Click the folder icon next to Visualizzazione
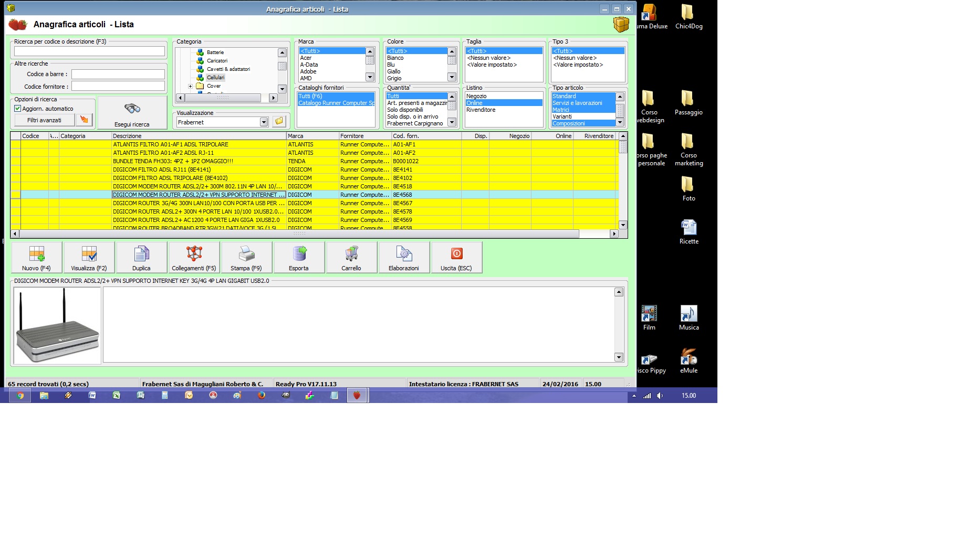The image size is (980, 551). coord(279,122)
